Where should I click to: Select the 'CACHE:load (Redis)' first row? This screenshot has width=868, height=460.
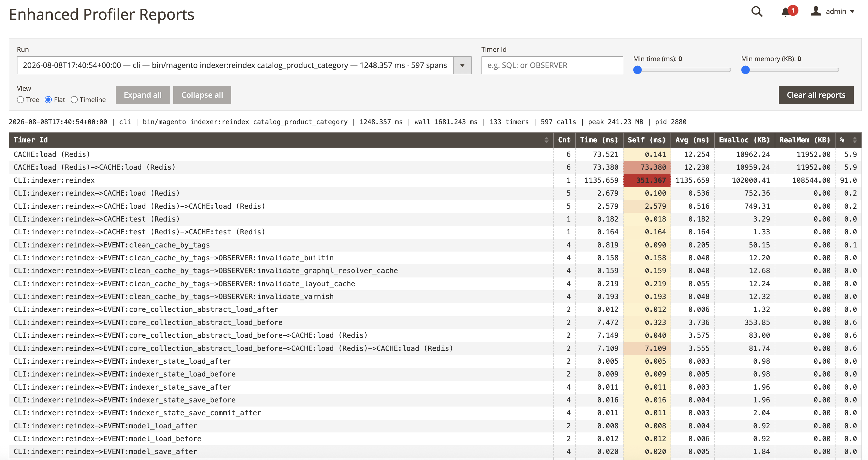435,154
